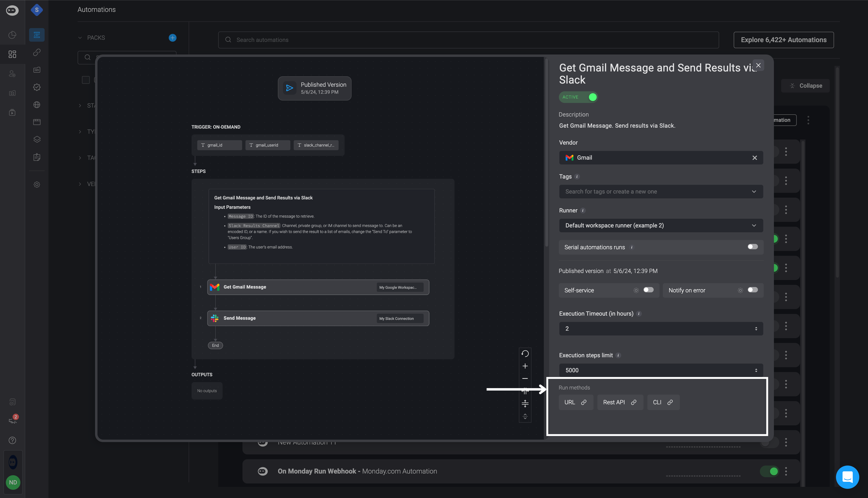Turn on the Self-service toggle
Viewport: 868px width, 498px height.
click(648, 290)
